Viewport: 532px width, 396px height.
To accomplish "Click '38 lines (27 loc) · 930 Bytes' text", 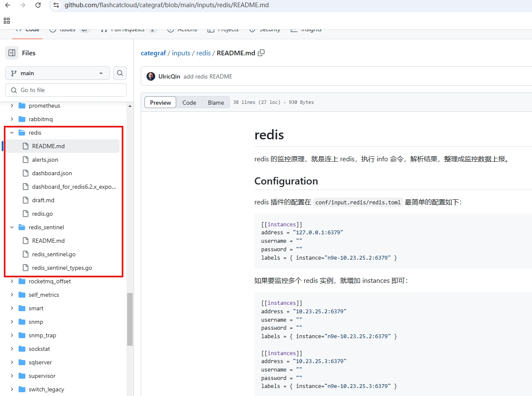I will tap(273, 102).
